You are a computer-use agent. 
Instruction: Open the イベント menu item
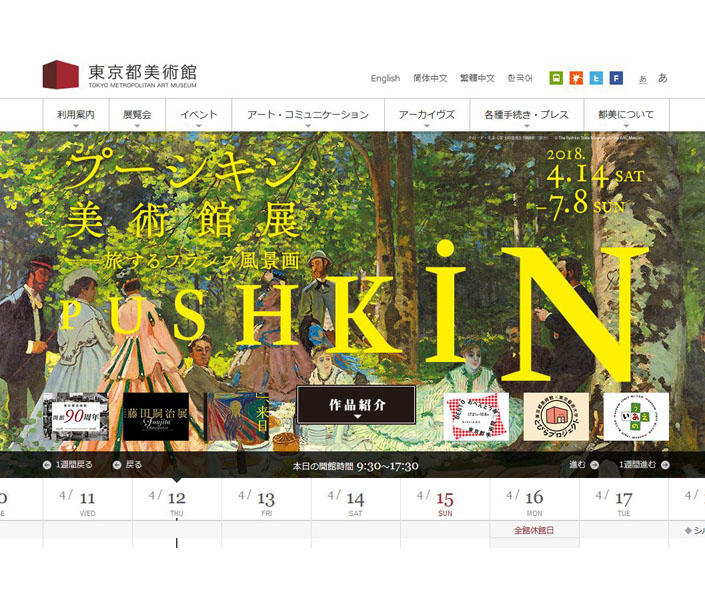click(x=199, y=115)
